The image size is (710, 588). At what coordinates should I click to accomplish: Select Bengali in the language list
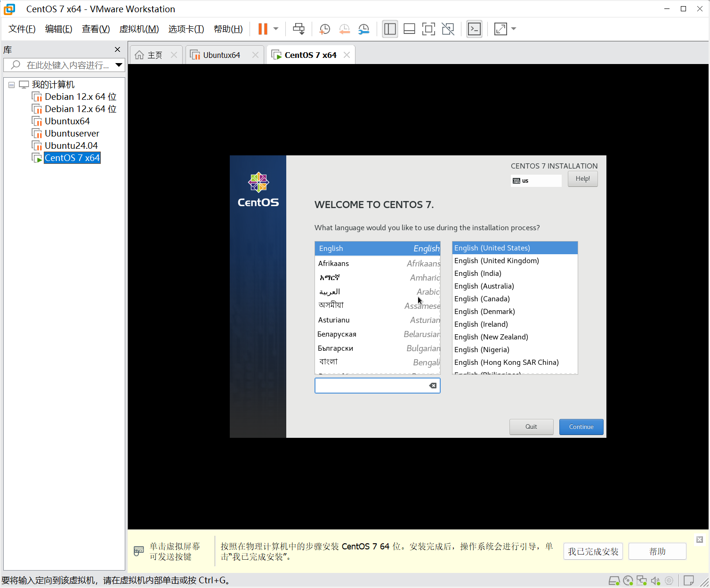click(377, 362)
